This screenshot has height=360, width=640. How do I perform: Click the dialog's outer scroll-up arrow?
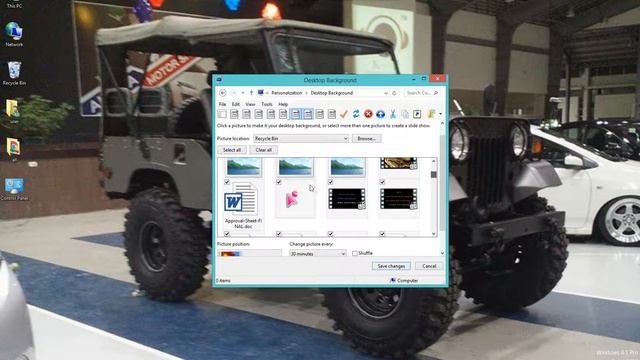(442, 124)
